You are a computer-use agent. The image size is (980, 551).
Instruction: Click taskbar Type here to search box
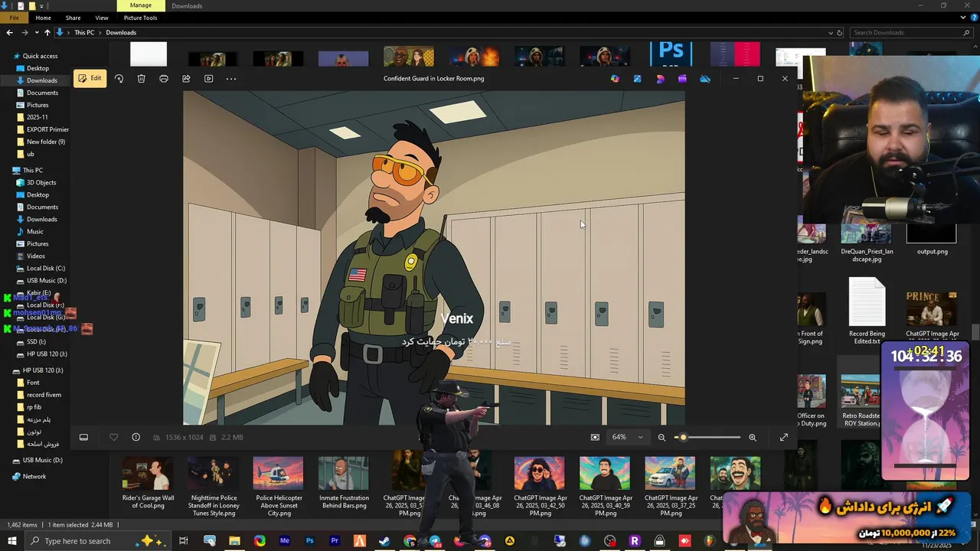(98, 541)
